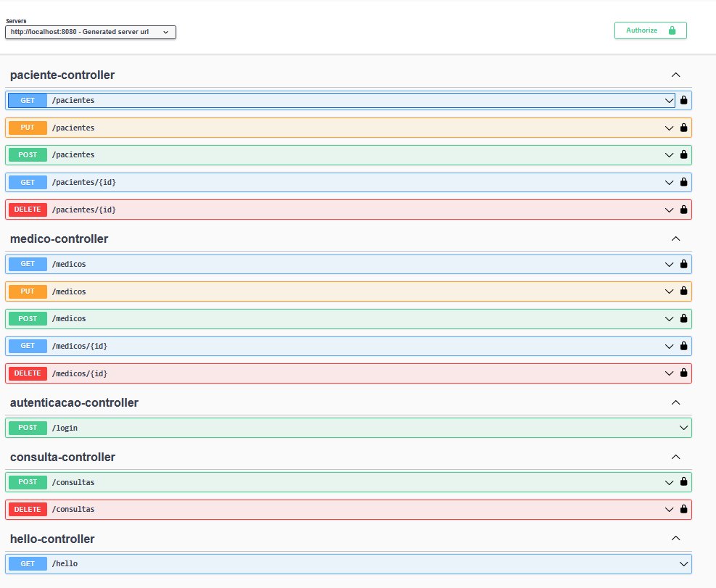The height and width of the screenshot is (588, 716).
Task: Collapse the consulta-controller section arrow
Action: [x=676, y=457]
